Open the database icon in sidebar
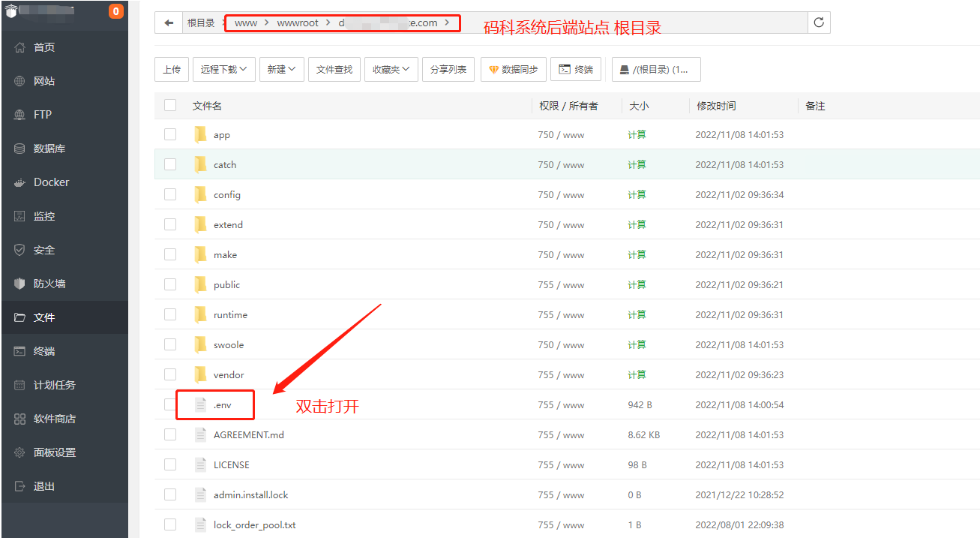Screen dimensions: 980x538 click(20, 149)
